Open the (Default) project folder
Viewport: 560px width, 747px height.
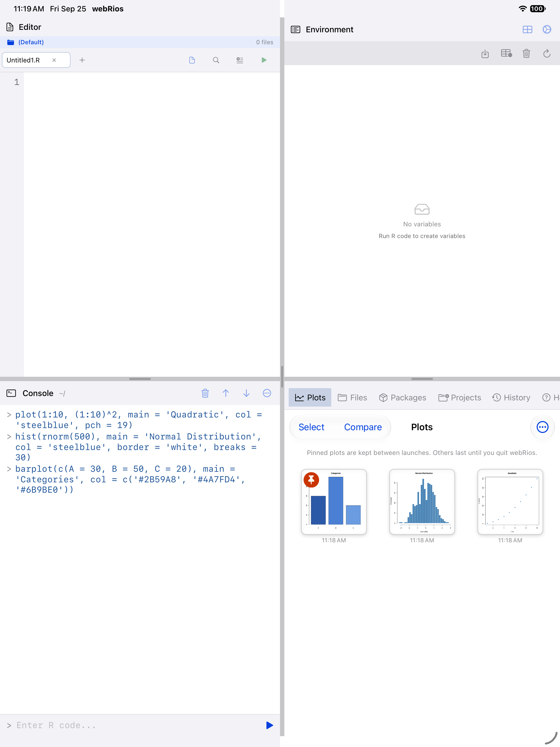coord(25,42)
